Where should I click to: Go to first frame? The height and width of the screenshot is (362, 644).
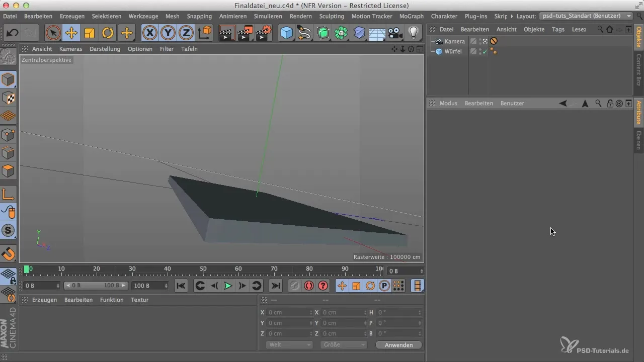[x=181, y=286]
